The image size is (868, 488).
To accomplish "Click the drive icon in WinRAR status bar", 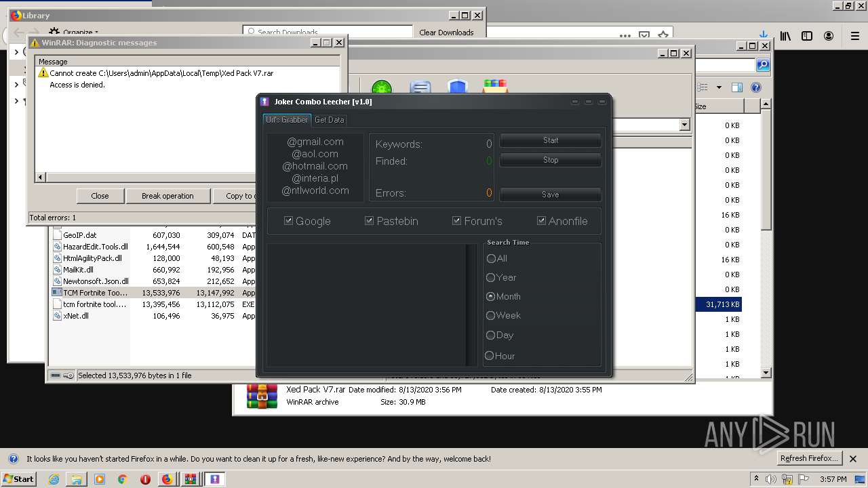I will [56, 375].
